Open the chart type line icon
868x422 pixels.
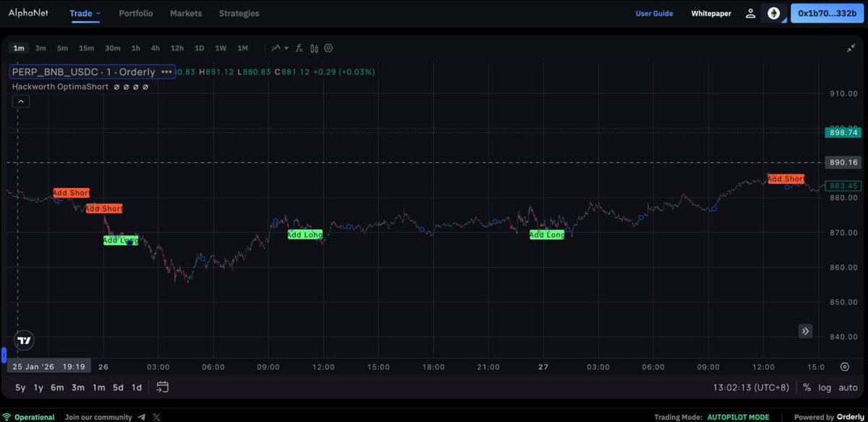(276, 48)
